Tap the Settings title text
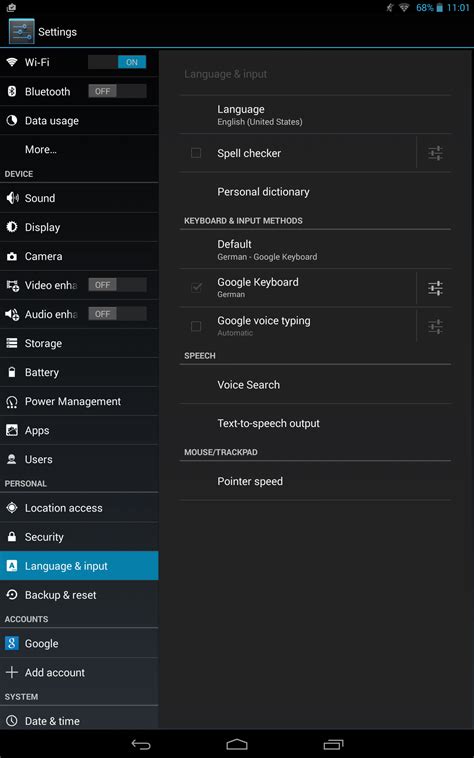Image resolution: width=474 pixels, height=758 pixels. click(57, 32)
